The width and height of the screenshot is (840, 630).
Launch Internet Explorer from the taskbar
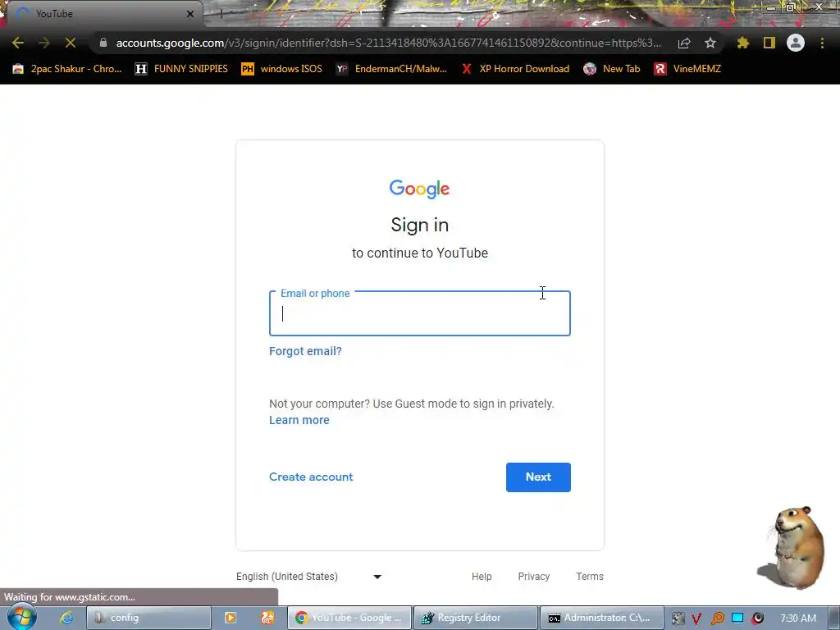click(66, 618)
